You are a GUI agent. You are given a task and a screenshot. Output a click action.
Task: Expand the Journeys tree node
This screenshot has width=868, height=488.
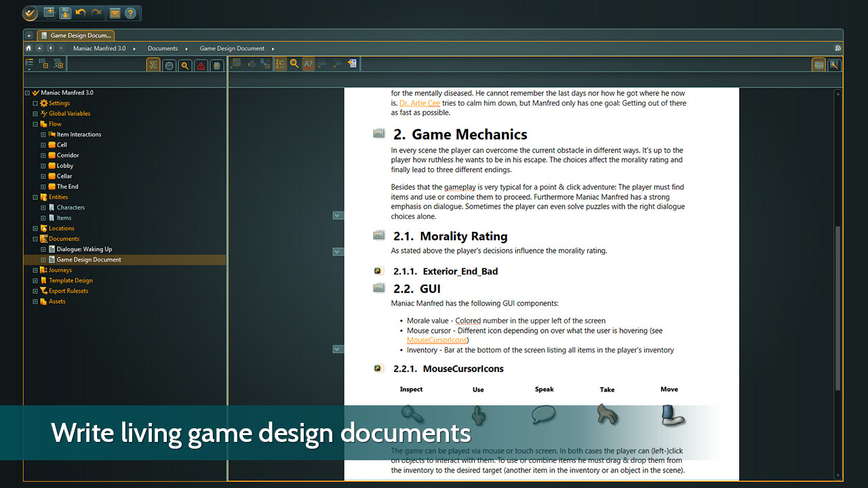coord(35,270)
